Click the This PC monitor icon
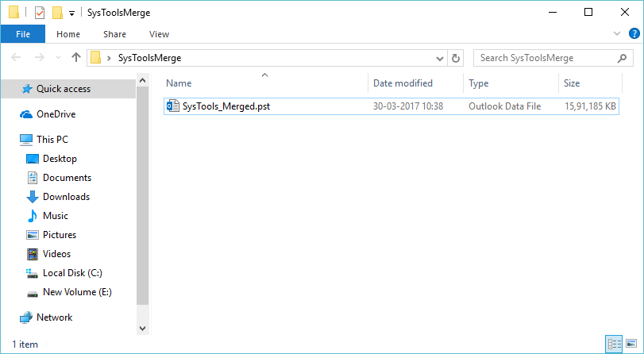The width and height of the screenshot is (644, 354). 26,140
